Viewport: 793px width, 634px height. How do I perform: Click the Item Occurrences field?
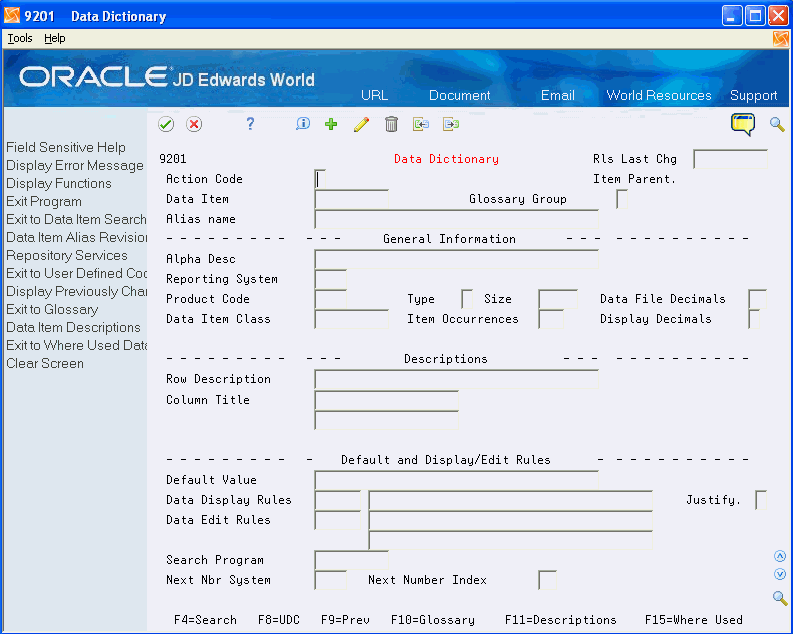point(551,319)
